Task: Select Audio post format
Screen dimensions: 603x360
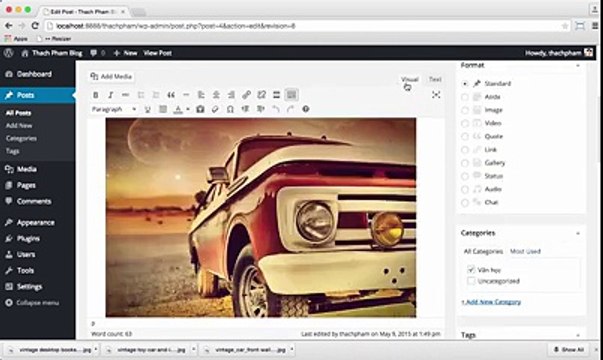Action: coord(465,189)
